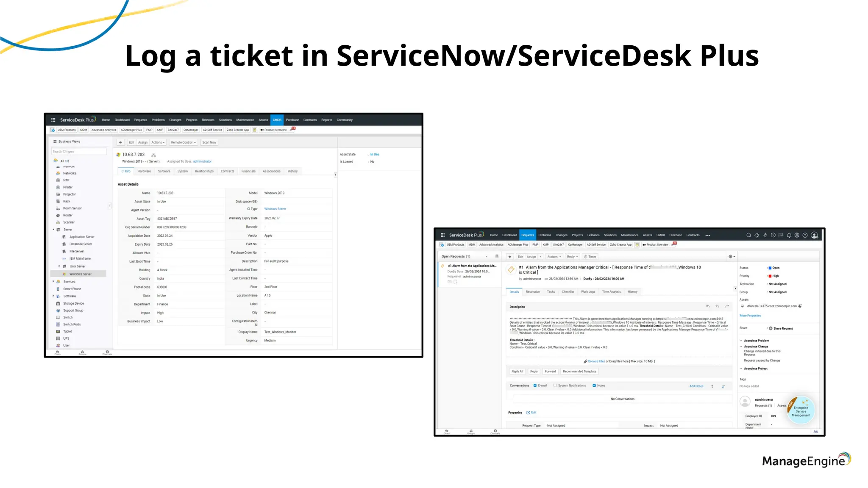Click the Timer button
868x488 pixels.
pyautogui.click(x=590, y=257)
